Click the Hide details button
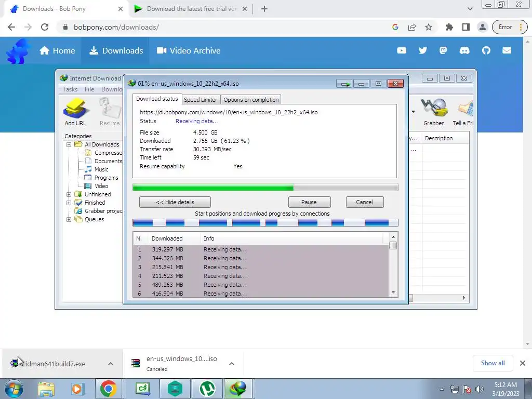Screen dimensions: 532x399 pos(175,202)
